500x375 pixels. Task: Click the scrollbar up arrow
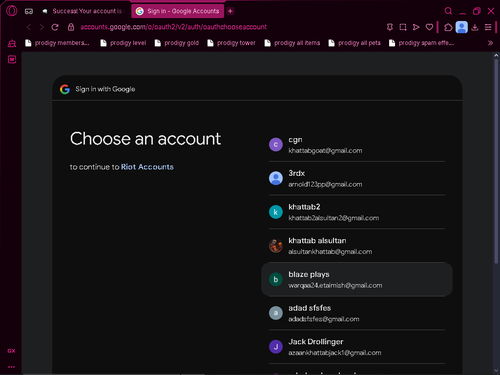point(496,55)
